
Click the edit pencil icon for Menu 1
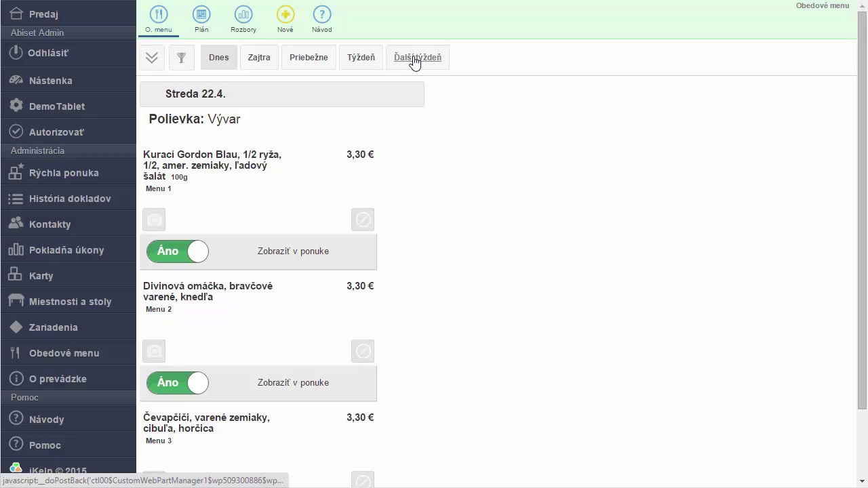pos(363,220)
